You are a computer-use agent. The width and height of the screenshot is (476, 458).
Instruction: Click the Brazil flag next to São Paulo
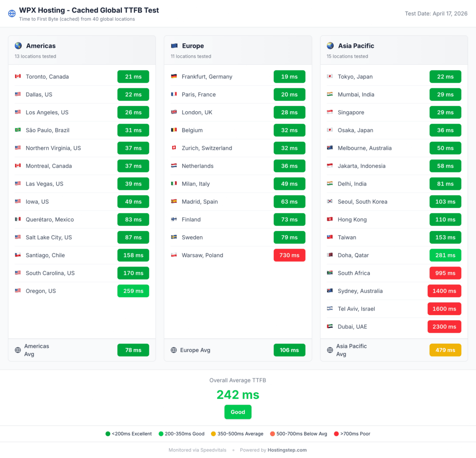click(x=18, y=130)
